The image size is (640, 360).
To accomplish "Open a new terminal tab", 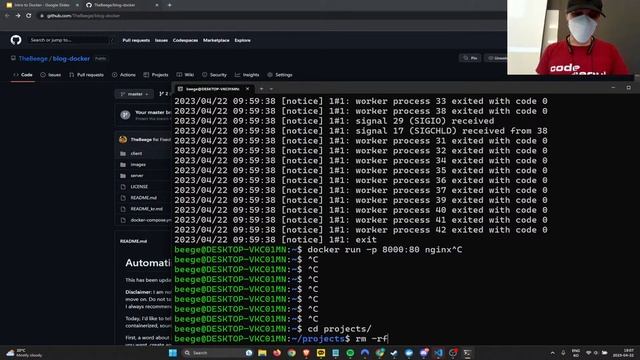I will click(262, 89).
